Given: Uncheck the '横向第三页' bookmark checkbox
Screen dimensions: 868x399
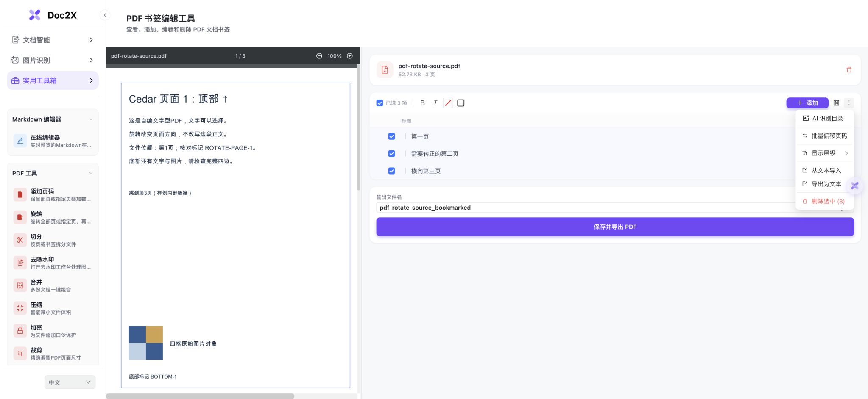Looking at the screenshot, I should pos(391,171).
